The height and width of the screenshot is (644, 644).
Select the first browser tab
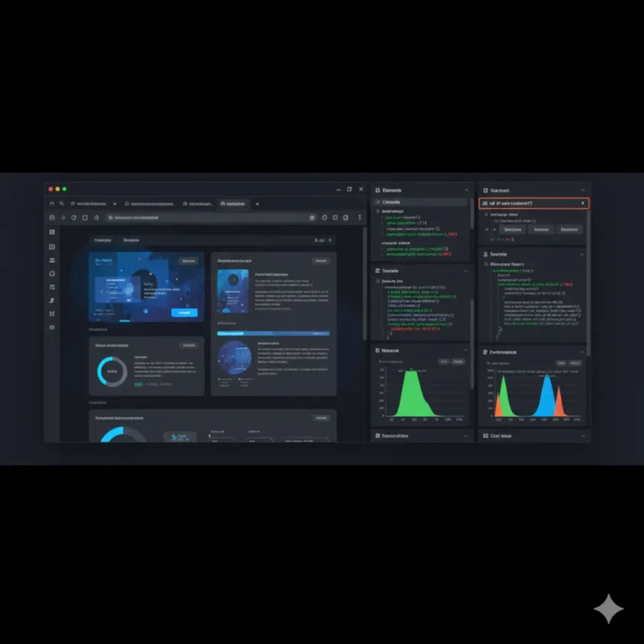tap(88, 204)
